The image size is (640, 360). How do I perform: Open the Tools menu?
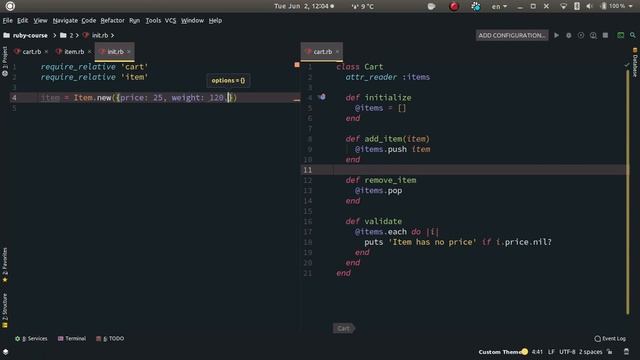coord(153,20)
